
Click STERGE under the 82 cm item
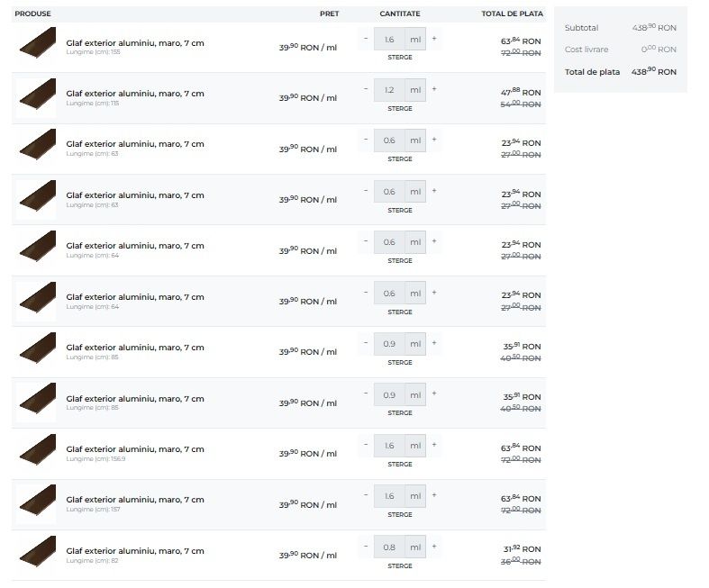[400, 565]
